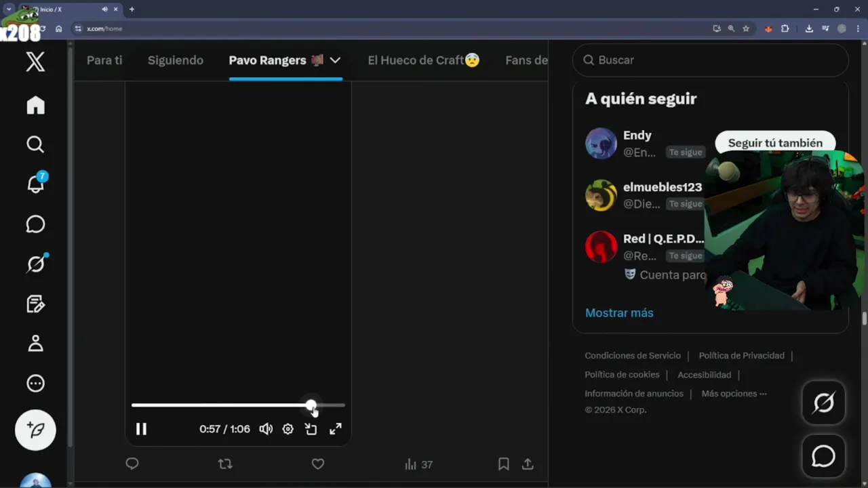This screenshot has width=868, height=488.
Task: Open Messages speech-bubble icon in sidebar
Action: coord(35,224)
